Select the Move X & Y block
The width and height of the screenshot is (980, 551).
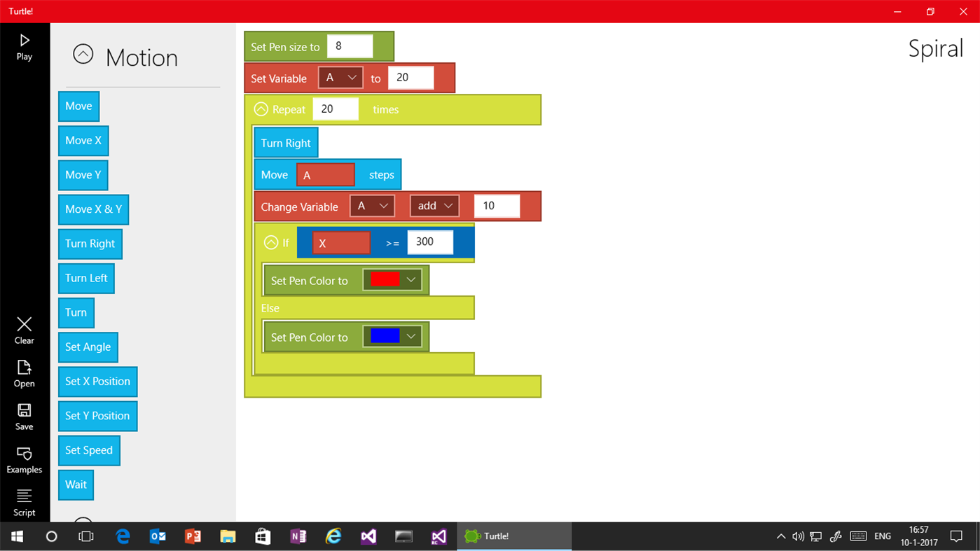93,209
